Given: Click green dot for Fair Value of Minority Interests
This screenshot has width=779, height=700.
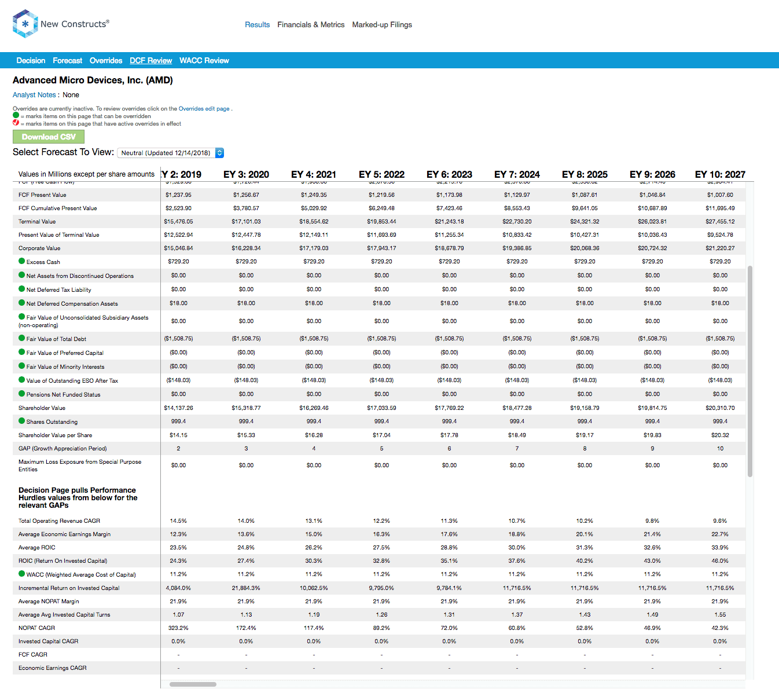Looking at the screenshot, I should [x=22, y=366].
